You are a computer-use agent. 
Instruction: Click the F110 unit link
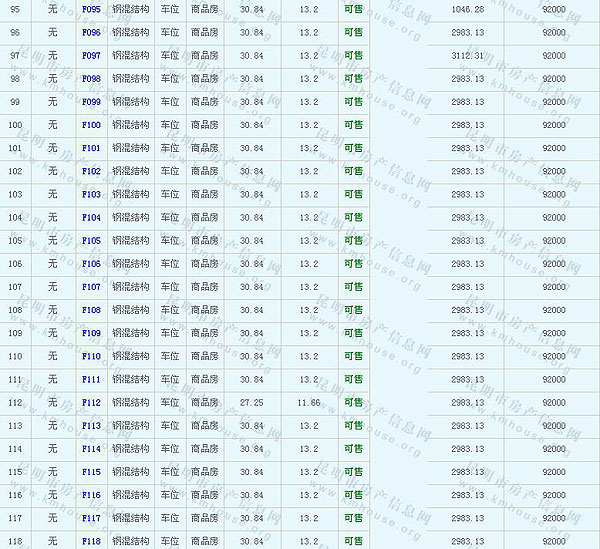click(91, 356)
